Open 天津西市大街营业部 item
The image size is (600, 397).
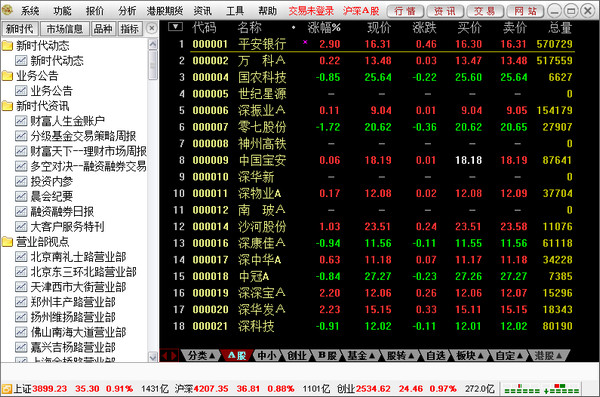[71, 287]
